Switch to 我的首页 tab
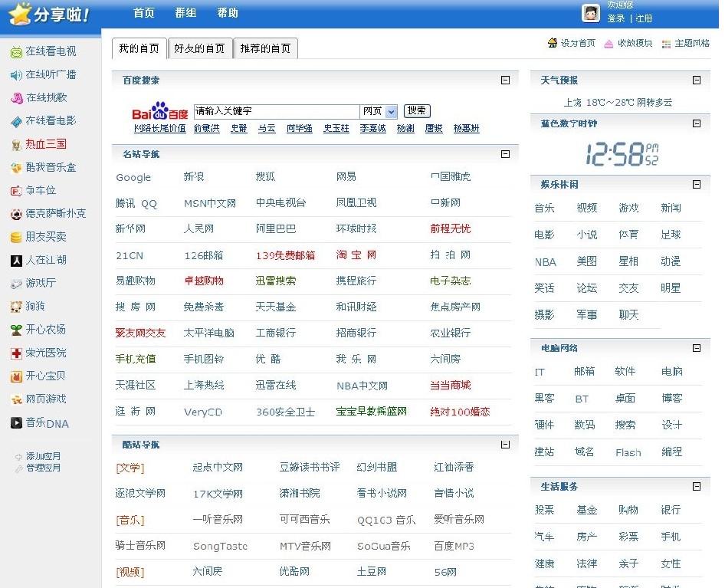Screen dimensions: 725x588 point(139,48)
